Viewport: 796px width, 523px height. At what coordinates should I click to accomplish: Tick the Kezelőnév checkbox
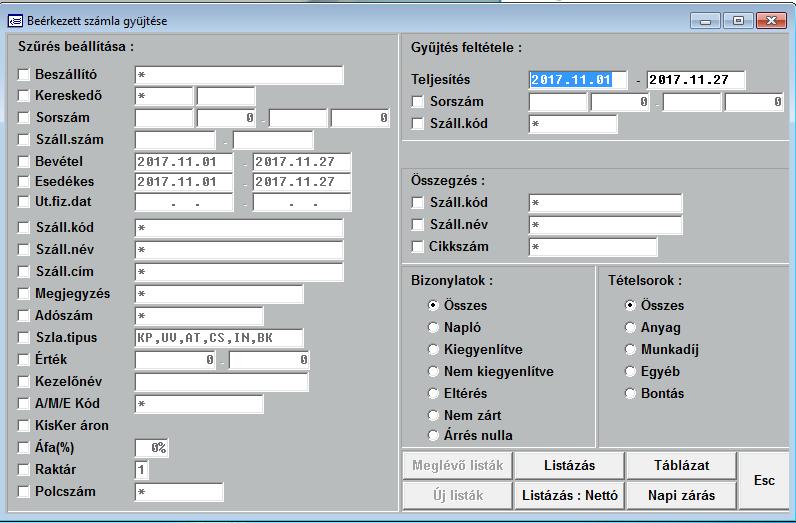[24, 381]
